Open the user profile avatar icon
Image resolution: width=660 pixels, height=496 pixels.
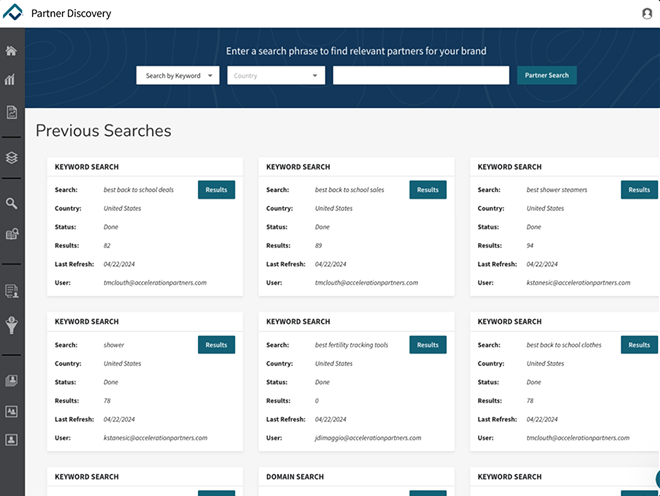(646, 13)
